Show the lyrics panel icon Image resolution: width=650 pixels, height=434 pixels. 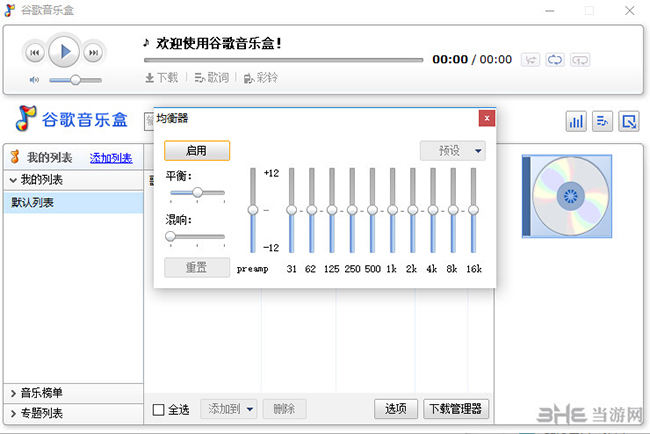click(x=602, y=121)
